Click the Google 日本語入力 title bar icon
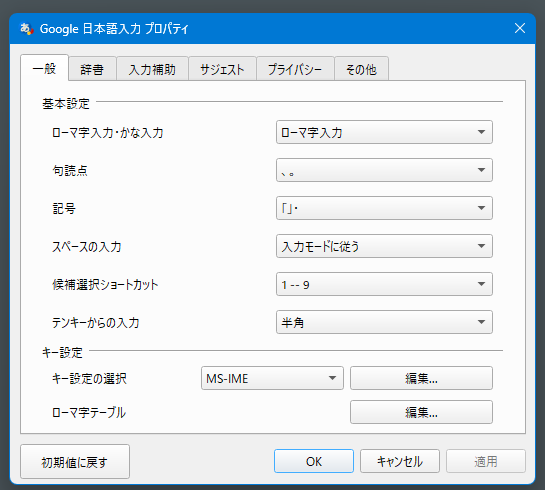 tap(26, 28)
